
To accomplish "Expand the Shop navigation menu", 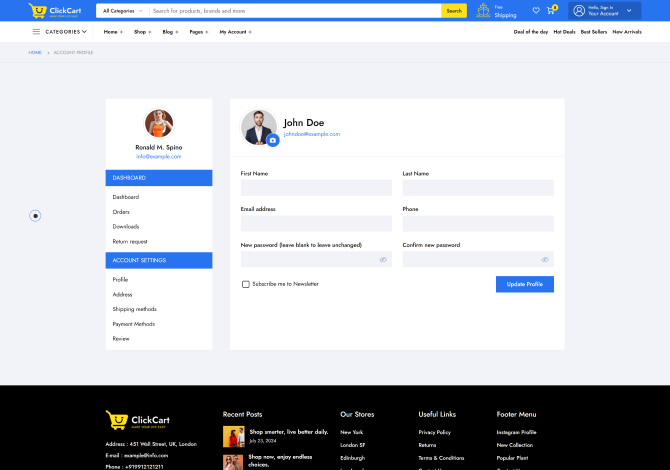I will tap(142, 32).
